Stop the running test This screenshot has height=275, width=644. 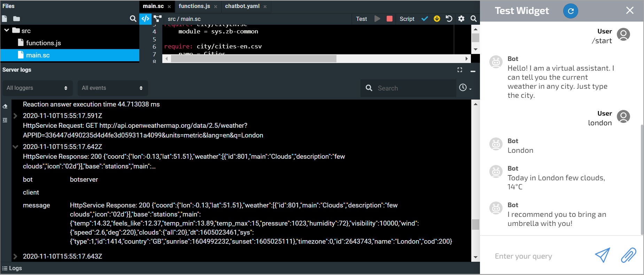389,19
